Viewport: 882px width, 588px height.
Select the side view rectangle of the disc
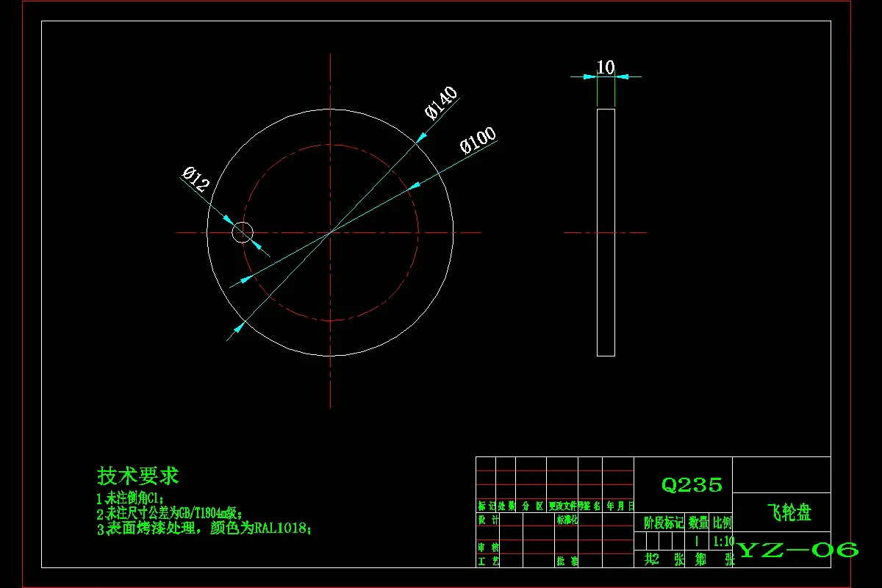coord(606,232)
